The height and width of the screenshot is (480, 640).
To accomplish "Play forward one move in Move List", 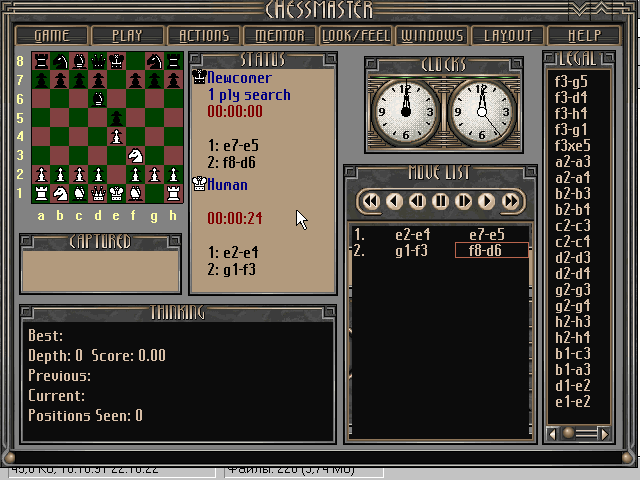I will coord(486,201).
